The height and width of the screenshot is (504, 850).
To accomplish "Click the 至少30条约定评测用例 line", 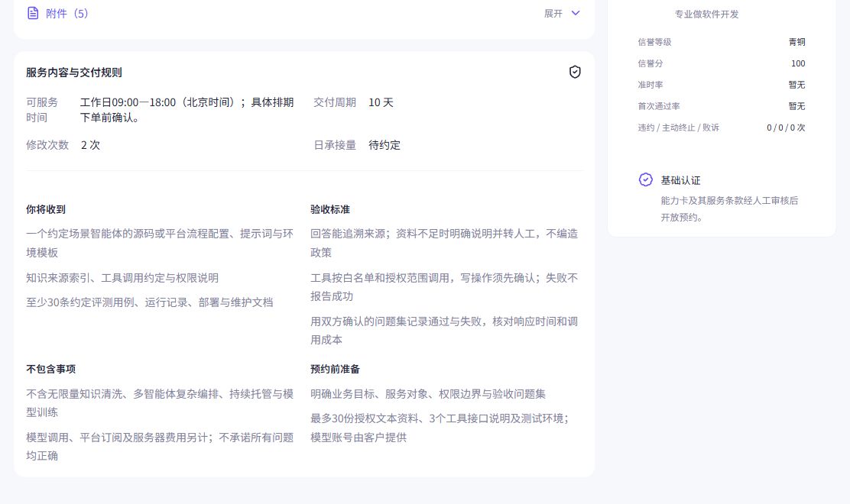I will pyautogui.click(x=150, y=302).
